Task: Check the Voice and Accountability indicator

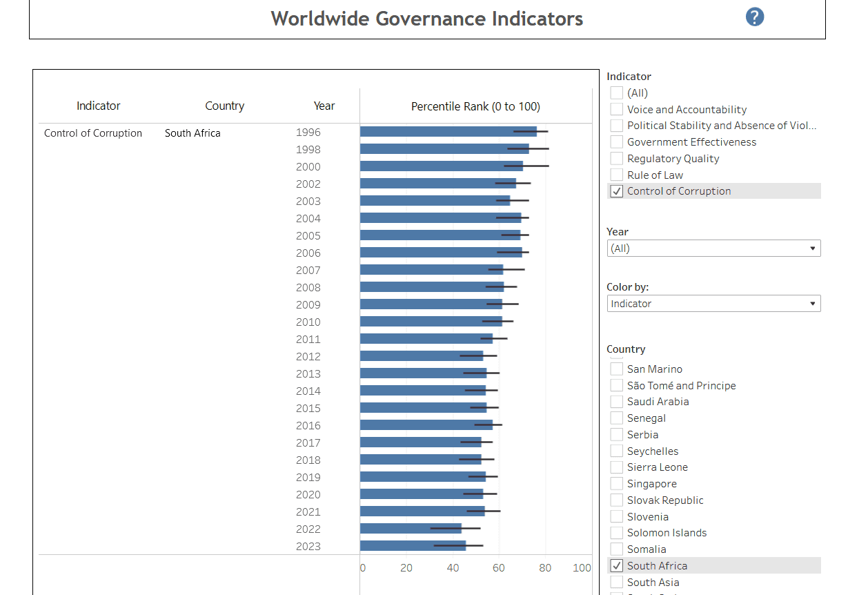Action: coord(617,109)
